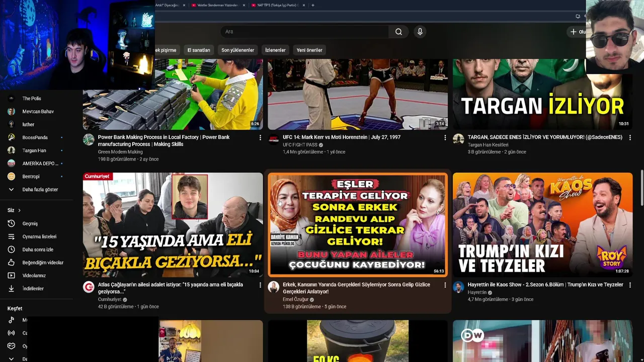The height and width of the screenshot is (362, 644).
Task: Open Hayrettin ile Kaos Show title link
Action: click(x=545, y=285)
